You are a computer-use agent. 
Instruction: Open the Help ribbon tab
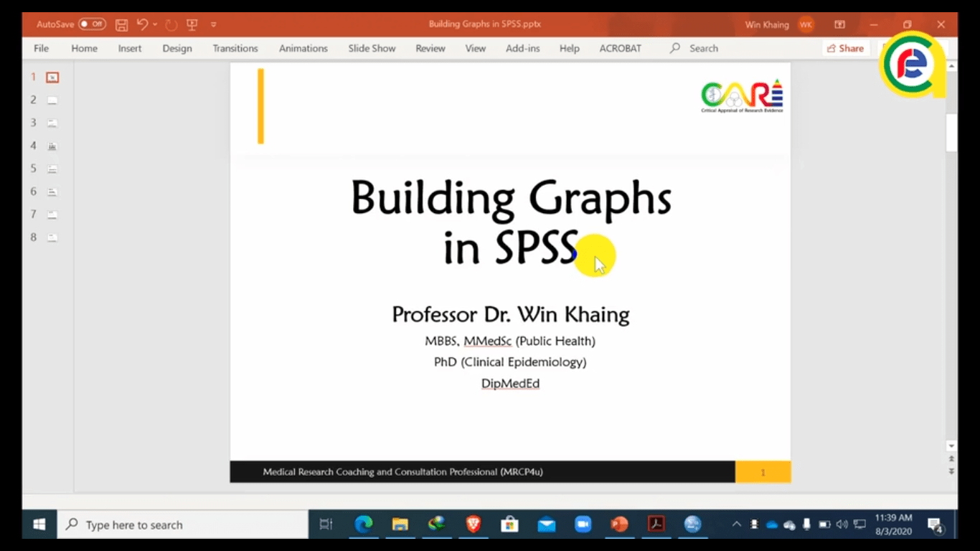point(570,48)
